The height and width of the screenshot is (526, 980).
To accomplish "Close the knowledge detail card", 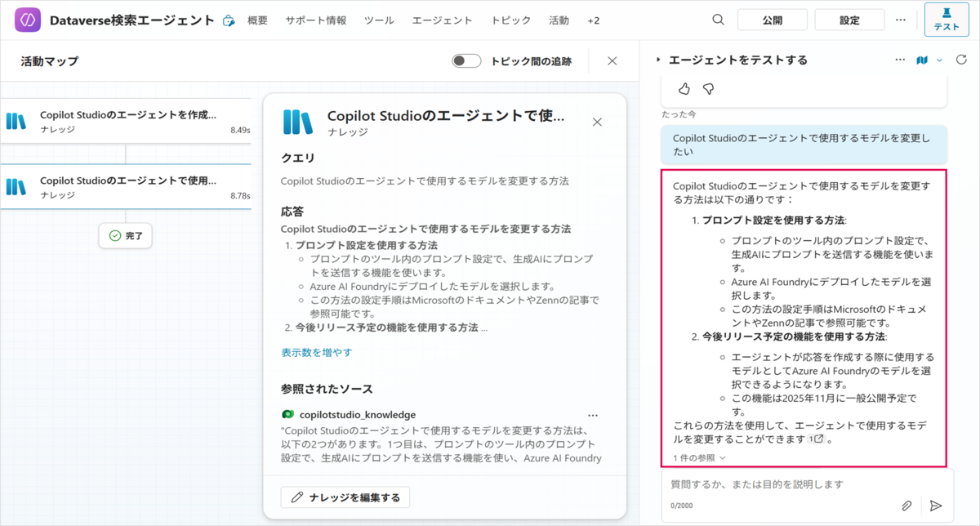I will tap(597, 122).
